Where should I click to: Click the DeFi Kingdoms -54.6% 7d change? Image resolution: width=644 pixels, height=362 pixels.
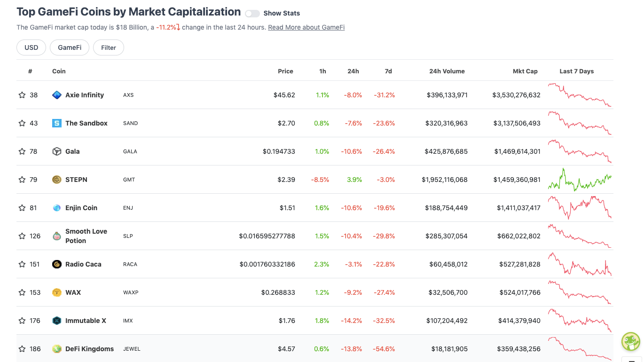[x=384, y=349]
